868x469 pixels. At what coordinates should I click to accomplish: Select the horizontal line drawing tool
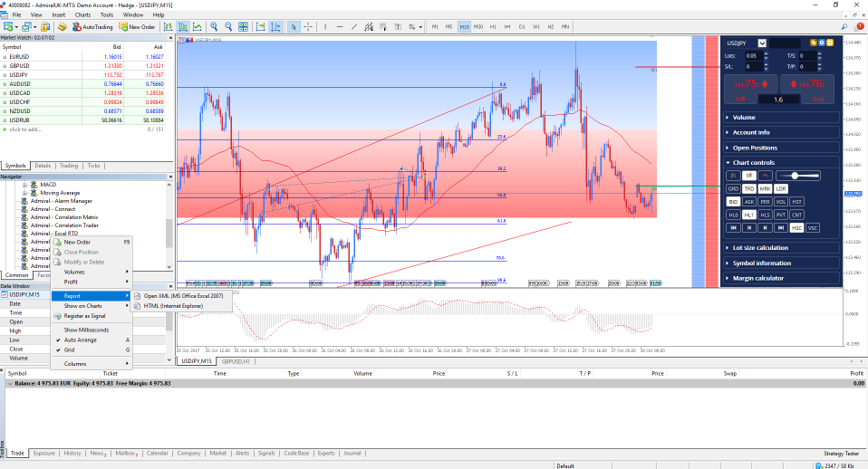click(340, 26)
